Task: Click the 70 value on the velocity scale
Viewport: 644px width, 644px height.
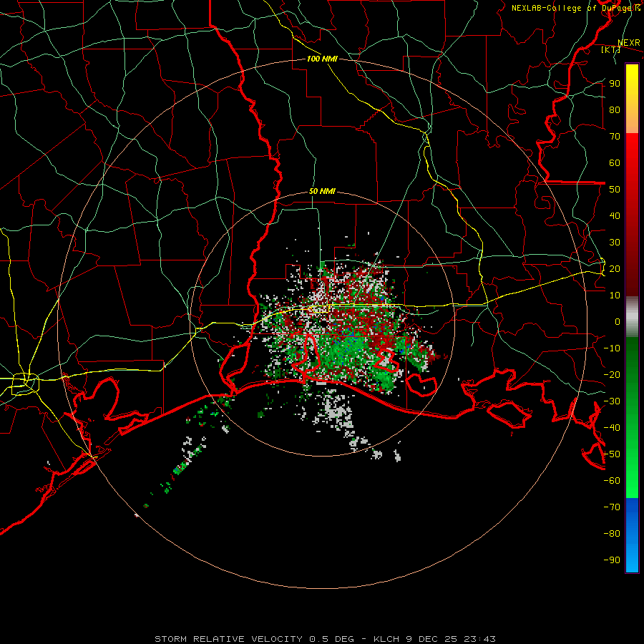Action: click(x=615, y=137)
